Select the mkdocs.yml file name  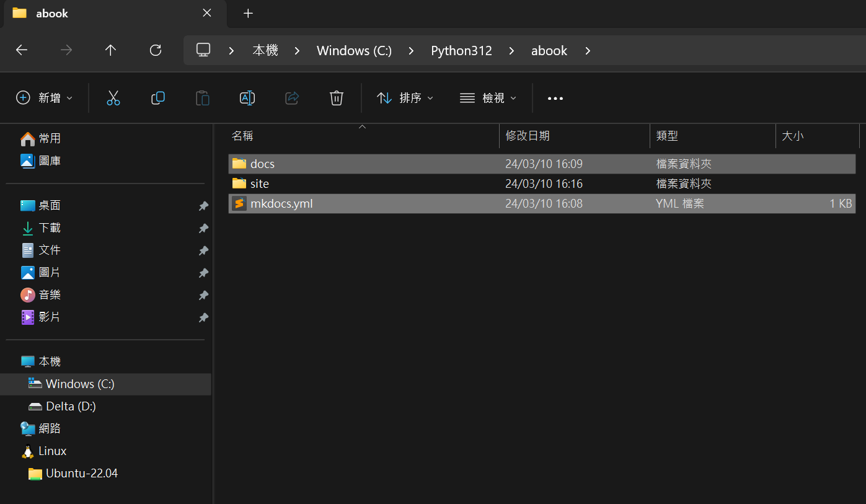pos(281,203)
